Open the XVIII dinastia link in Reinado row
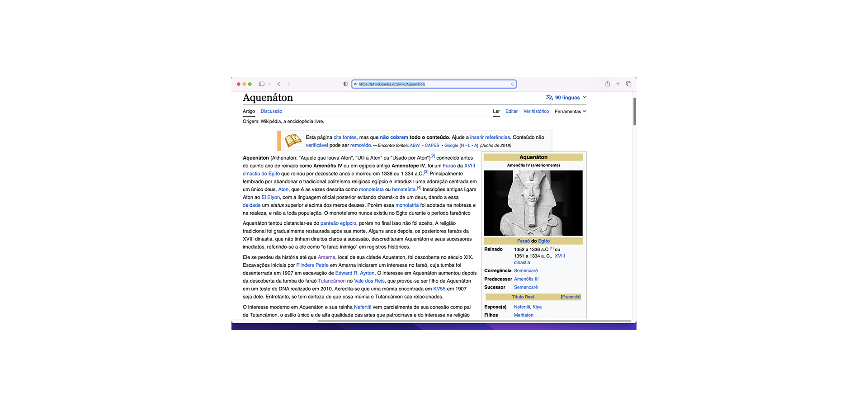Image resolution: width=868 pixels, height=407 pixels. point(560,256)
